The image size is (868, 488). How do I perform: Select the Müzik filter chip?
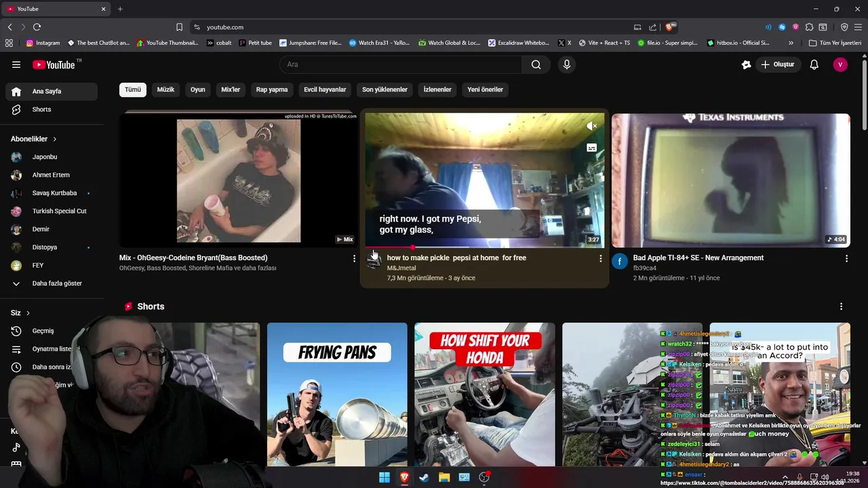coord(166,89)
